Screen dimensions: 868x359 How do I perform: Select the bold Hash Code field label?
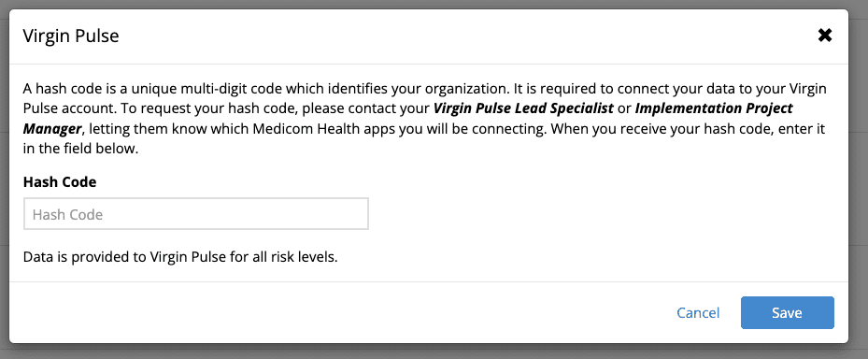[60, 181]
